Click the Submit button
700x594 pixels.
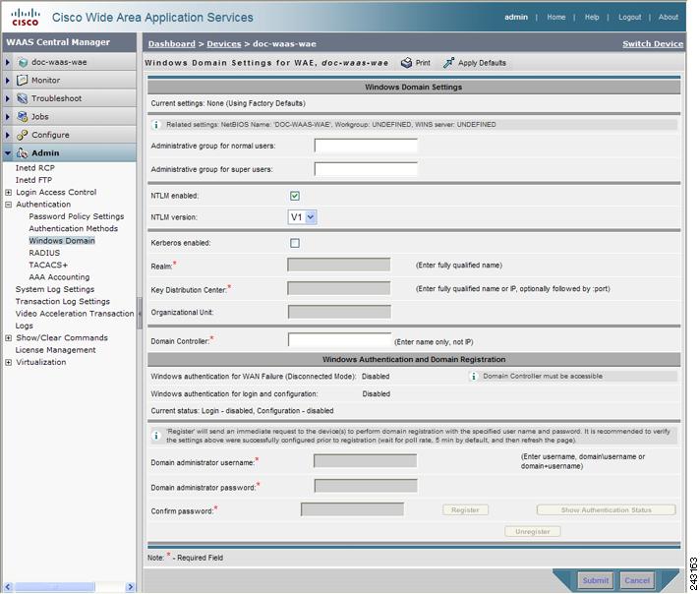(x=595, y=580)
